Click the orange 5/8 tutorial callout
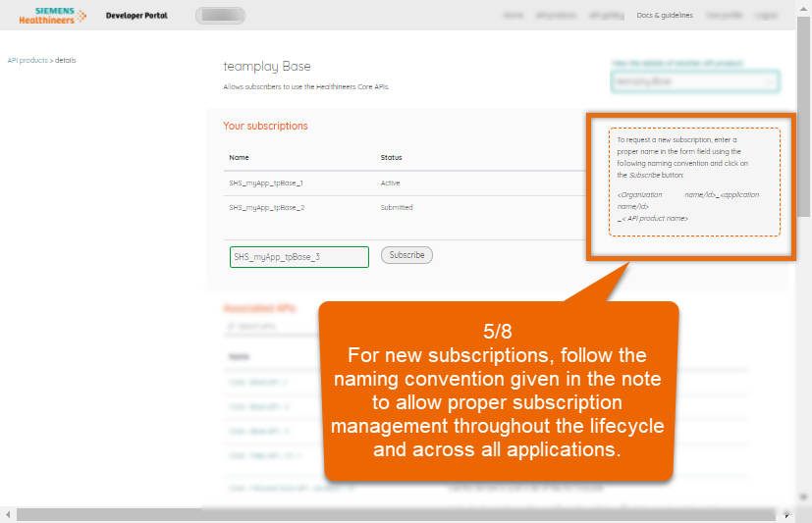812x523 pixels. pos(498,390)
